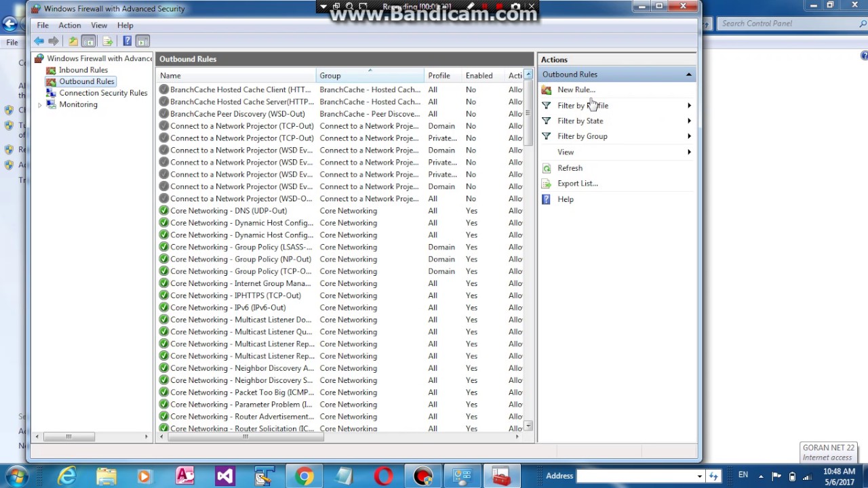Open Internet Explorer from the taskbar
This screenshot has width=868, height=488.
pyautogui.click(x=66, y=476)
